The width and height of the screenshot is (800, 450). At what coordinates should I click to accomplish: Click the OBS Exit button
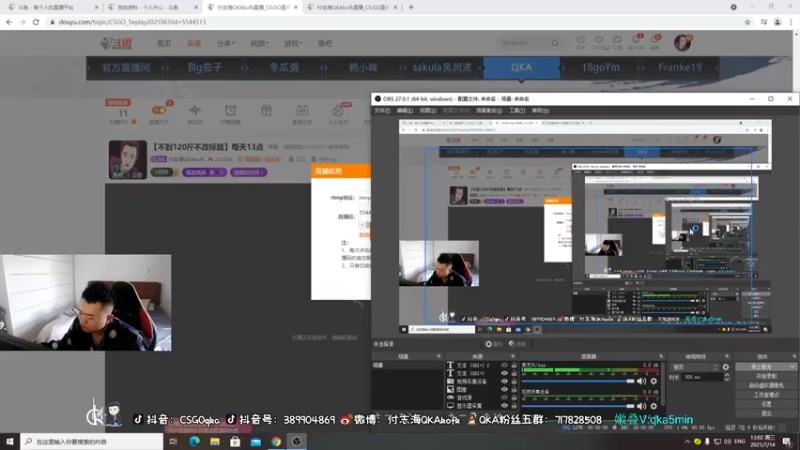click(766, 413)
